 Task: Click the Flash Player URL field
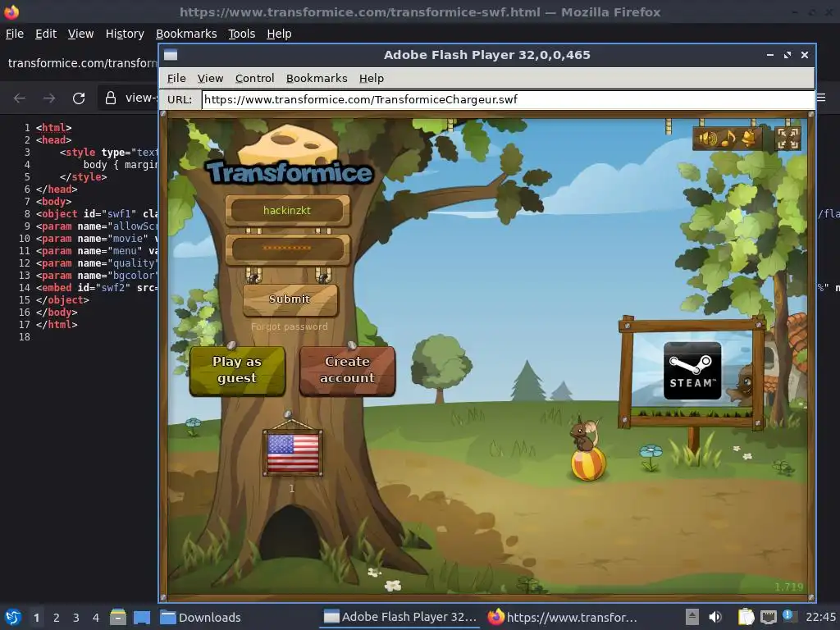coord(507,99)
